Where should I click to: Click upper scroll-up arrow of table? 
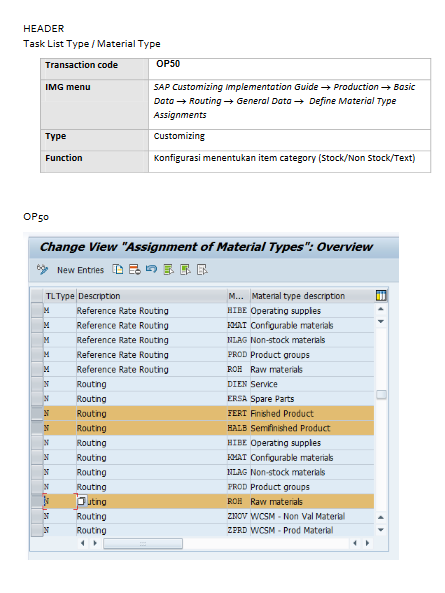[381, 309]
